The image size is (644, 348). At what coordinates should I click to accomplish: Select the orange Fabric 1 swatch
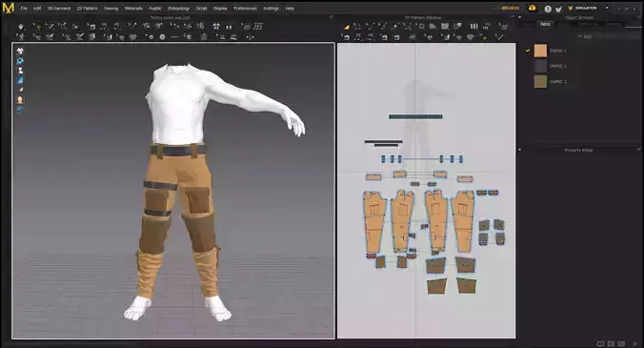(x=540, y=51)
